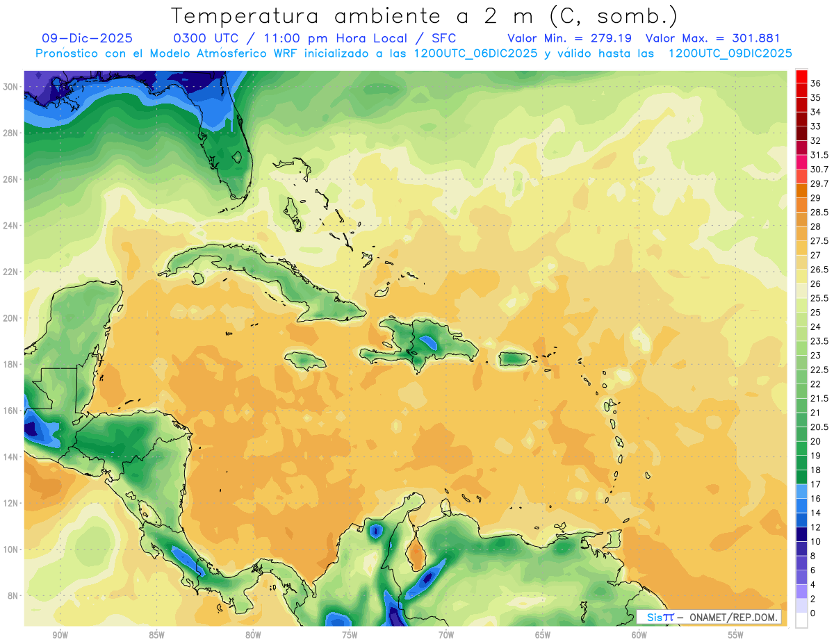Click the '90W' longitude label
This screenshot has height=644, width=834.
(x=60, y=635)
